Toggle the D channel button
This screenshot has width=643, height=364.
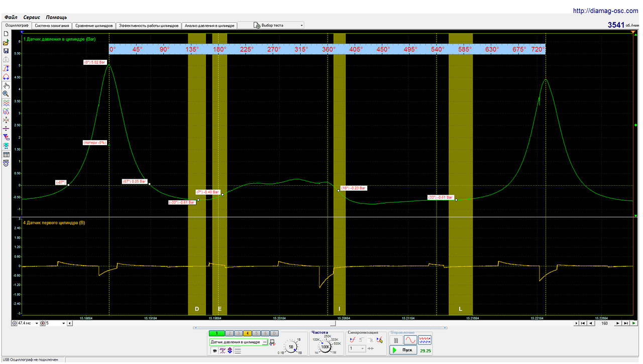[x=274, y=333]
